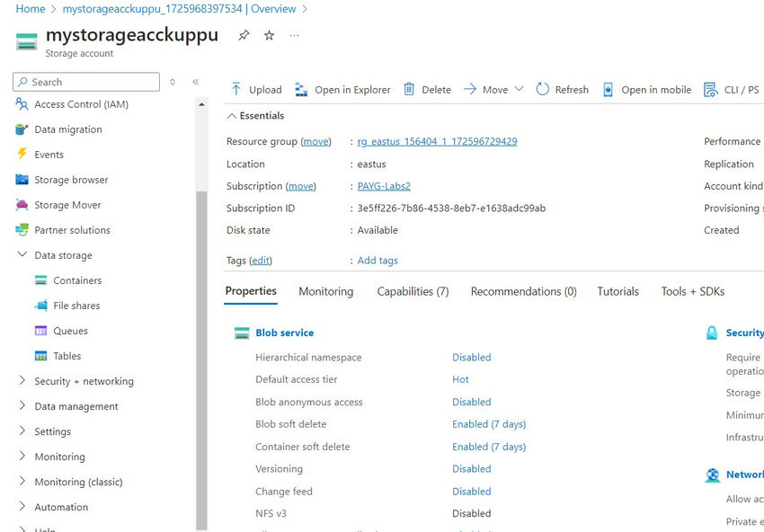
Task: Click the Security section lock icon
Action: point(712,332)
